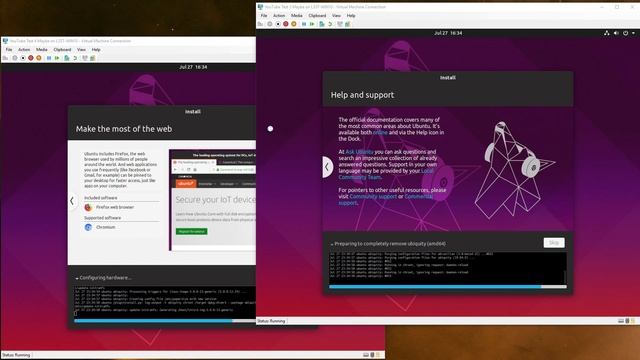640x360 pixels.
Task: Pause the background VM with blue Pause icon
Action: 49,58
